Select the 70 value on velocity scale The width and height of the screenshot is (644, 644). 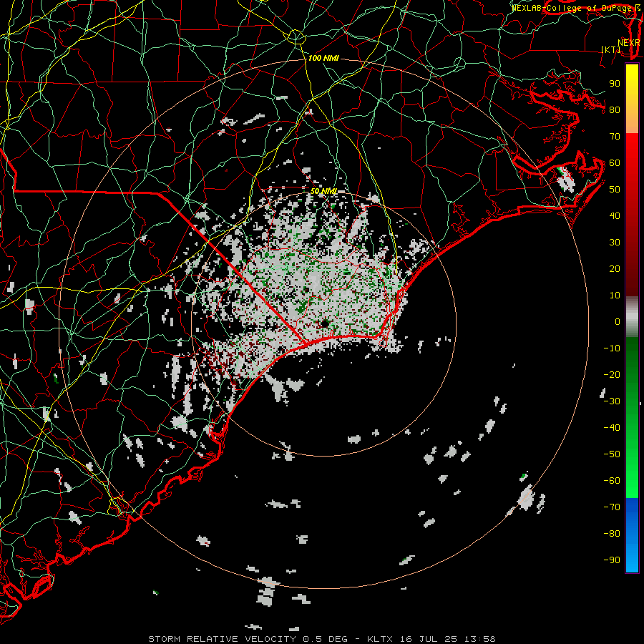[x=615, y=137]
